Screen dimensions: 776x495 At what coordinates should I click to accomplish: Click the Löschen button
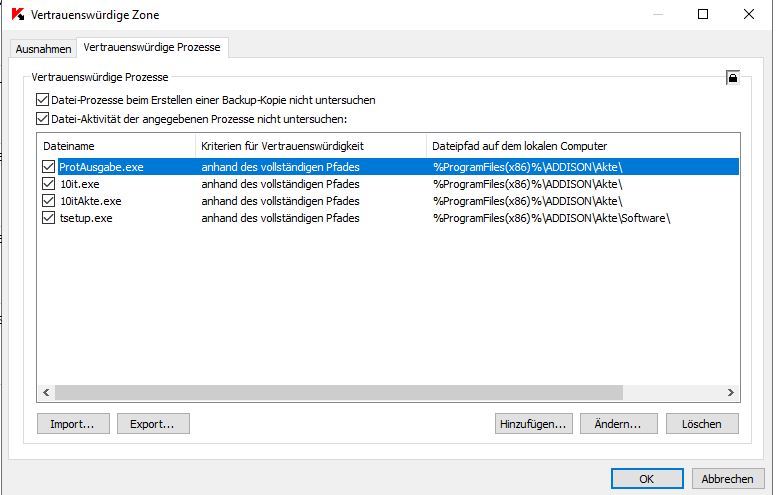coord(702,424)
